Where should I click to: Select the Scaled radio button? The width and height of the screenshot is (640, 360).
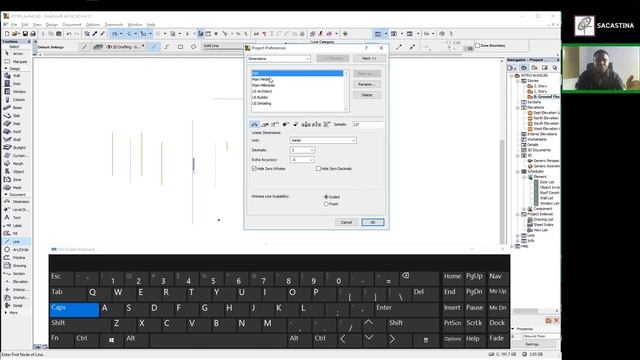pos(326,197)
